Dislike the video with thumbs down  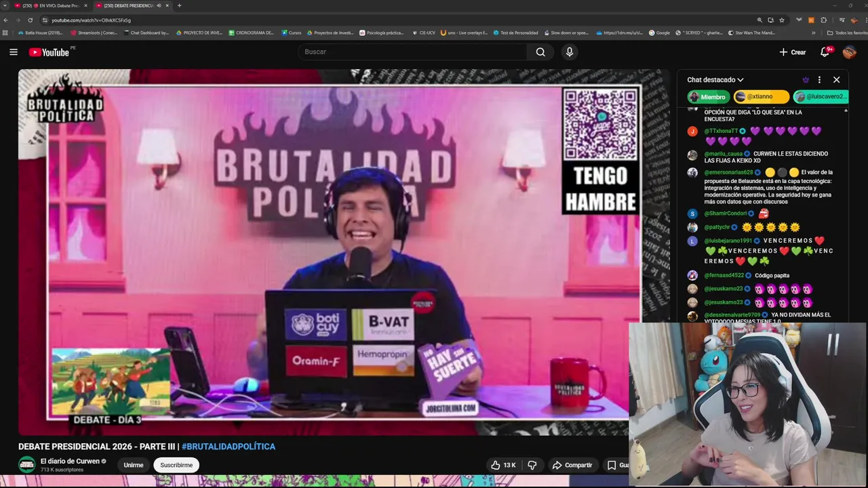click(532, 465)
